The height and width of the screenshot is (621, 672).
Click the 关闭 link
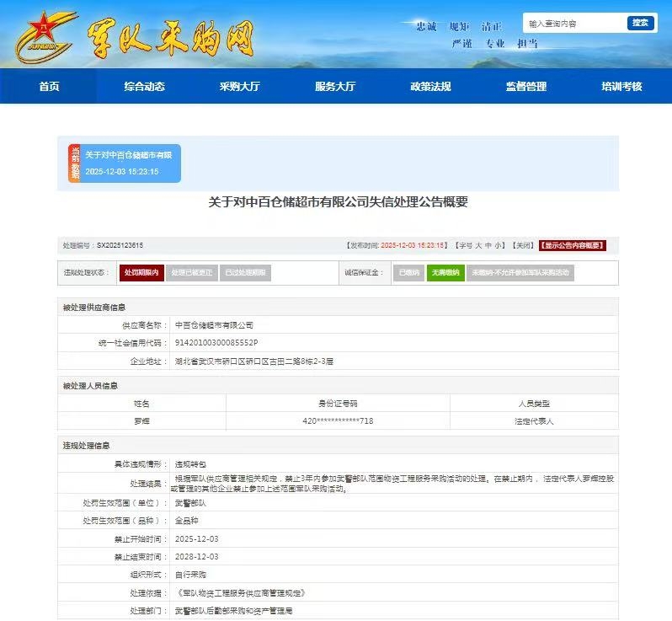pos(523,245)
